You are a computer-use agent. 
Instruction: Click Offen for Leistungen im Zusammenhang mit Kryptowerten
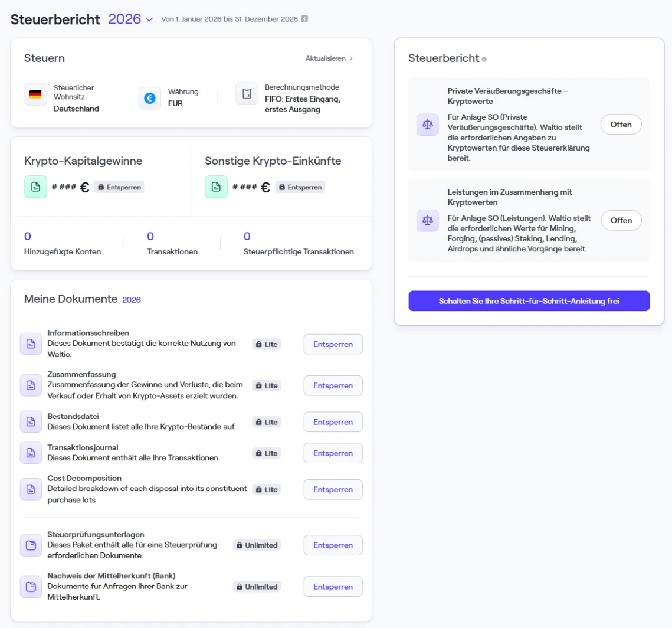coord(621,220)
